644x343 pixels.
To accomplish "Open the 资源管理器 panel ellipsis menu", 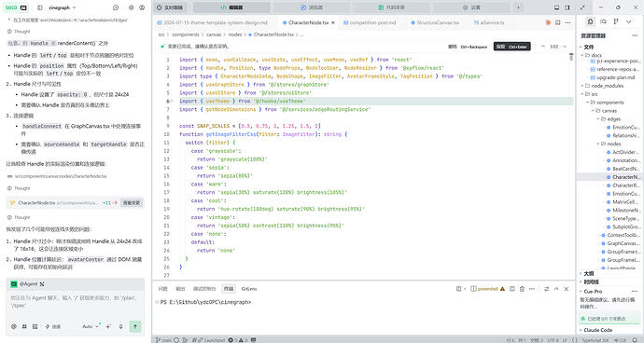I will [x=635, y=35].
